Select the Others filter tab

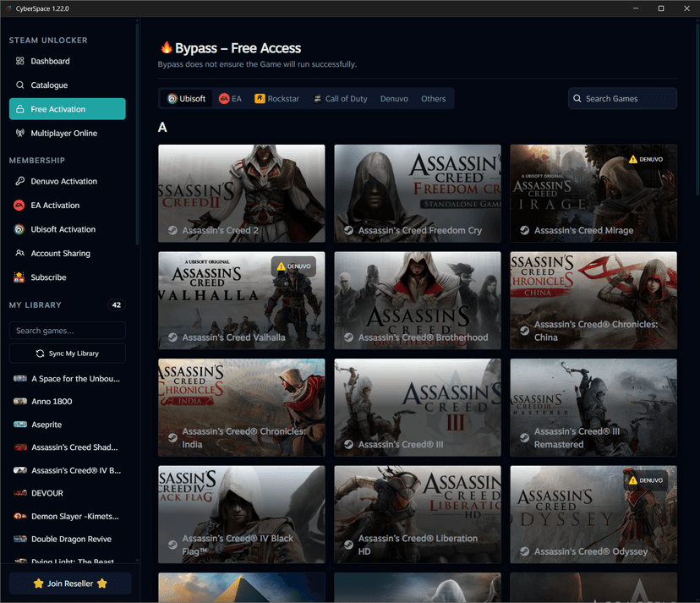[x=433, y=99]
